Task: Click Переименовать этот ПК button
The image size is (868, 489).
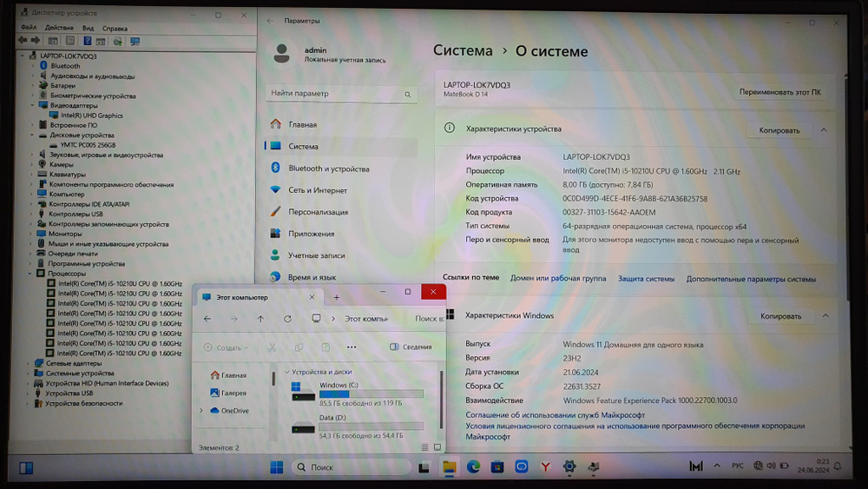Action: pos(780,92)
